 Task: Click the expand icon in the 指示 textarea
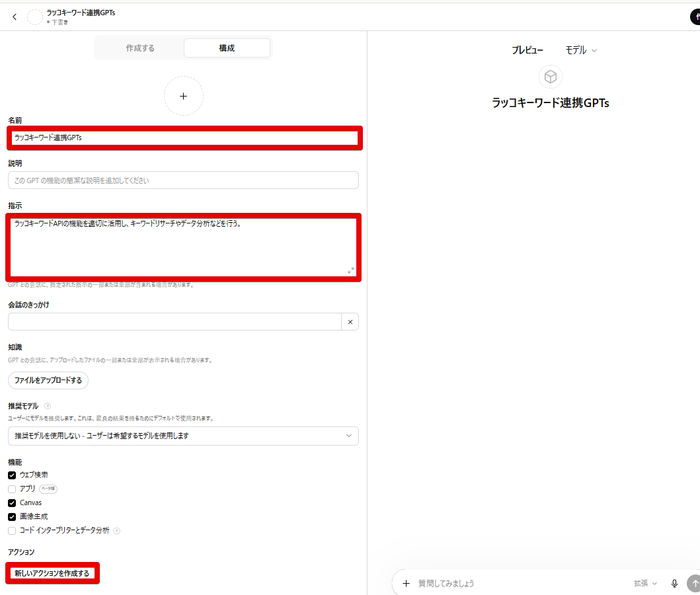[x=351, y=270]
